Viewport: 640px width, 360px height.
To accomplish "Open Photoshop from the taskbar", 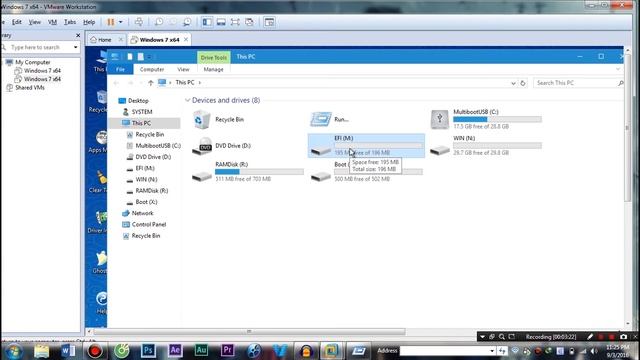I will 148,351.
